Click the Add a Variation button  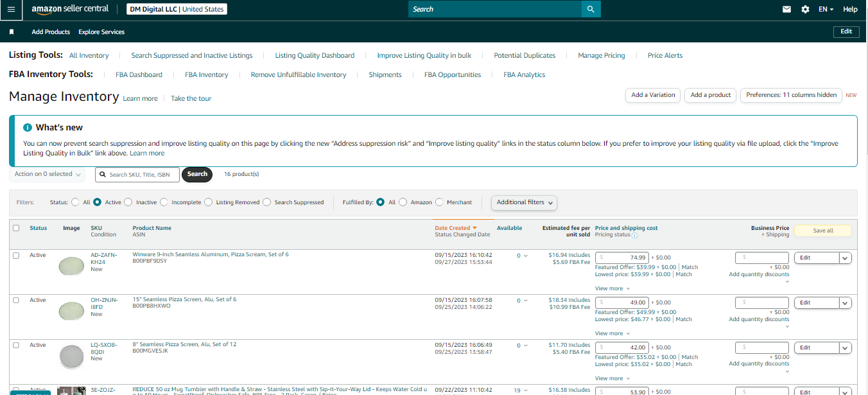pos(653,95)
